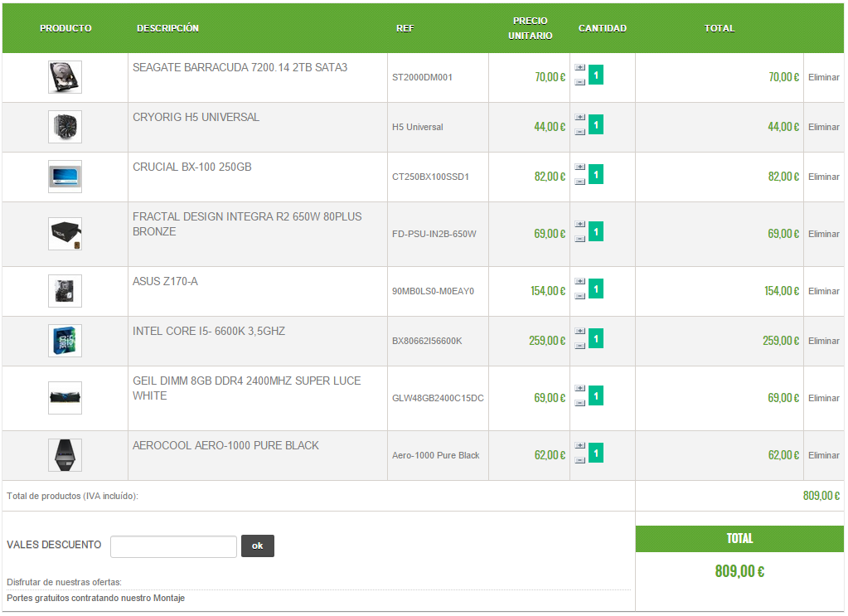The width and height of the screenshot is (848, 616).
Task: Remove Seagate Barracuda with Eliminar
Action: (x=824, y=78)
